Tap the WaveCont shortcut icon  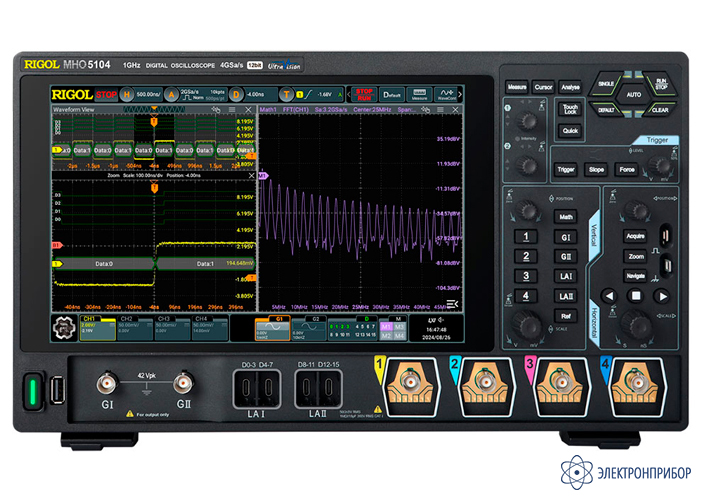coord(446,94)
